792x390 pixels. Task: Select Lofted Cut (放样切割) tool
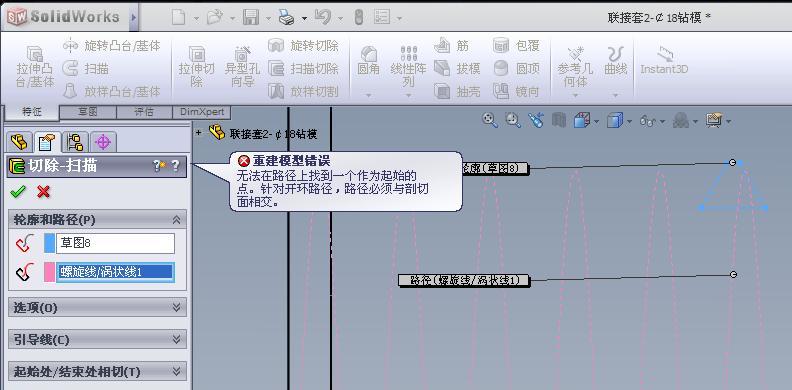304,91
